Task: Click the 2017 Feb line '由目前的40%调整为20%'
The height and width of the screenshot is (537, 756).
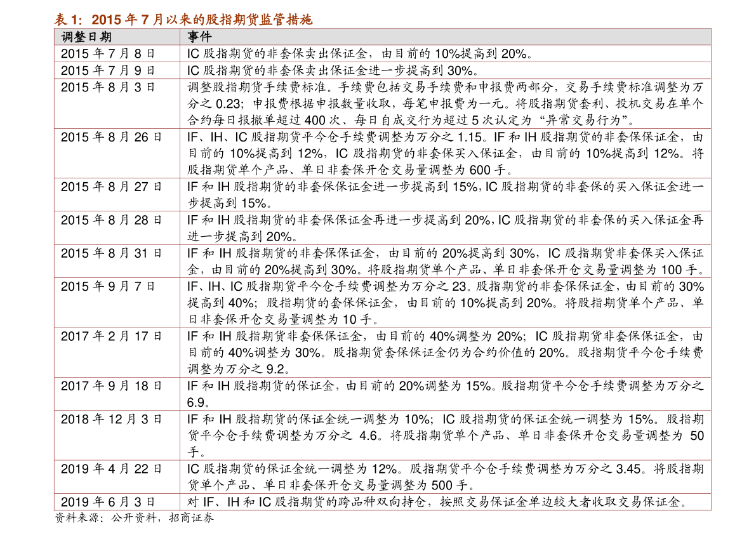Action: pos(445,336)
